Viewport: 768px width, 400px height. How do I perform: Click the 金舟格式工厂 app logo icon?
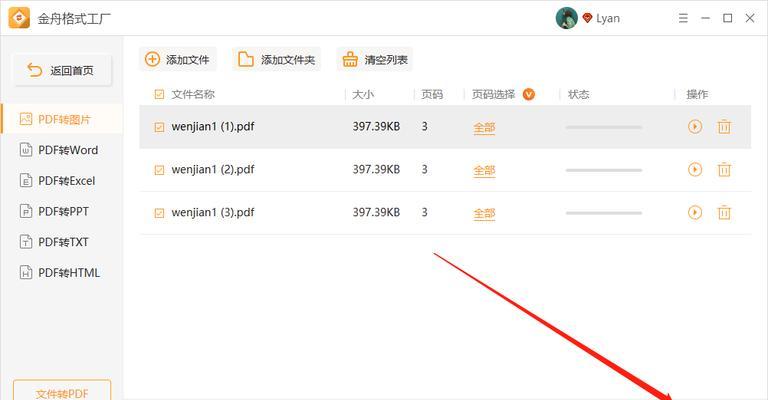pos(19,18)
